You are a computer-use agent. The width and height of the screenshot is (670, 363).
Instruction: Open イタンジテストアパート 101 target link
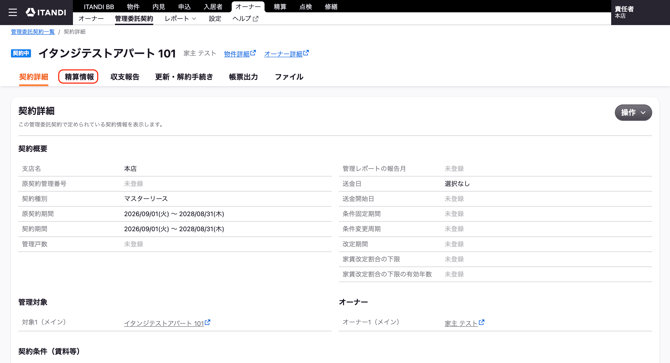pyautogui.click(x=164, y=323)
